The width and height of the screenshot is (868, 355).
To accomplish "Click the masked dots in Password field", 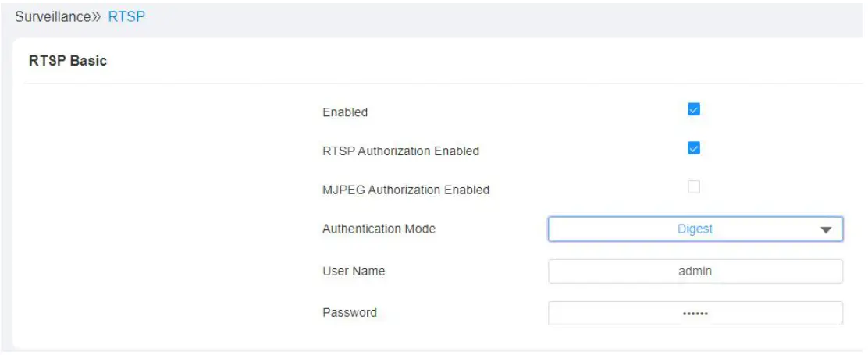I will click(x=695, y=314).
